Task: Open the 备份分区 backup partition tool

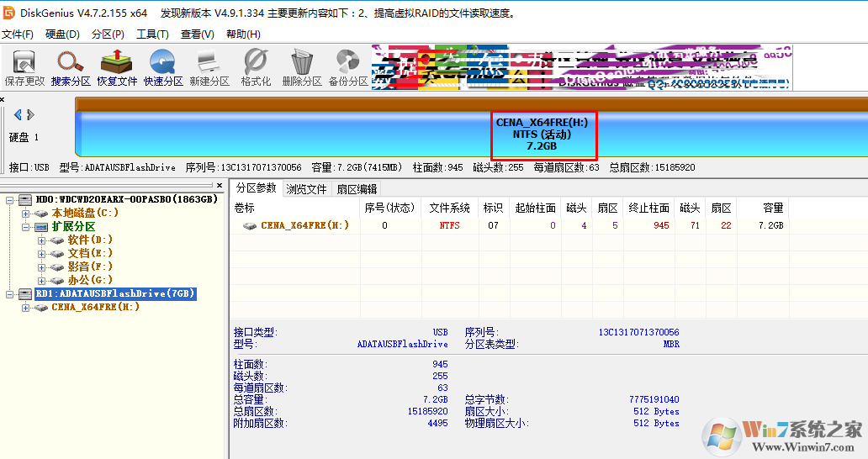Action: (x=348, y=68)
